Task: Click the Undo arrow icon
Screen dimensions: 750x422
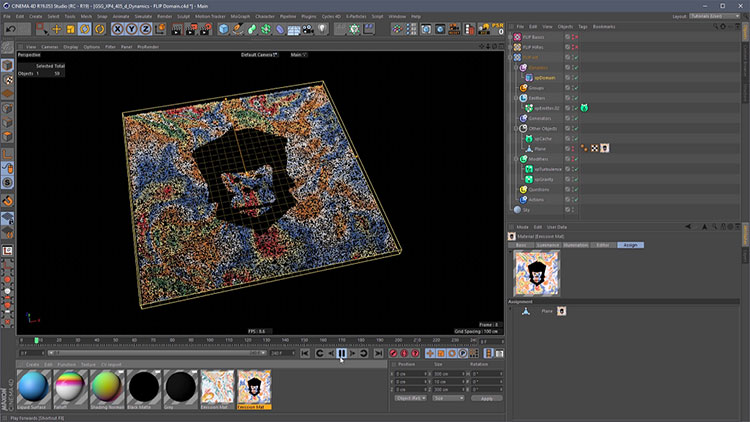Action: [11, 29]
